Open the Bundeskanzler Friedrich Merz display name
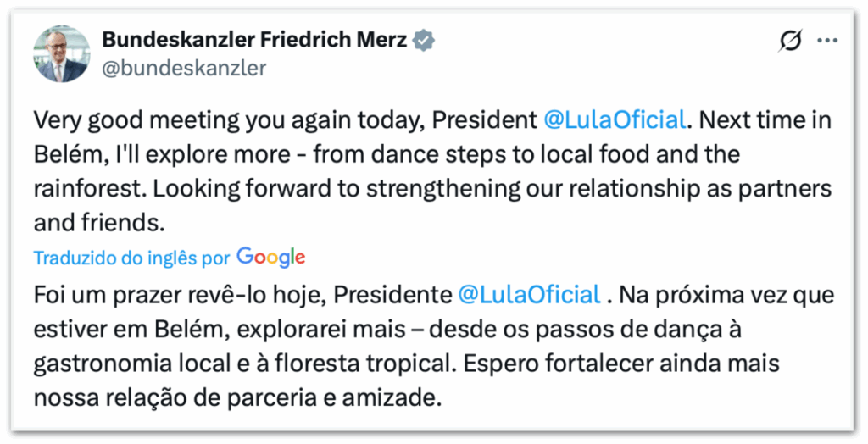868x444 pixels. pos(253,40)
